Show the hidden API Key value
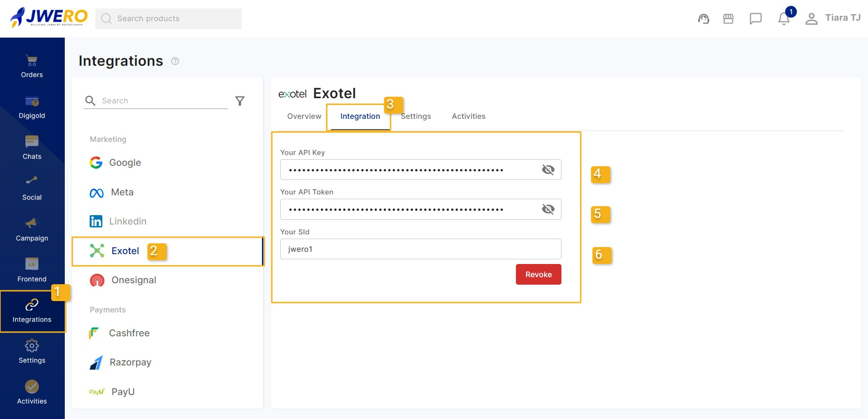Screen dimensions: 868x419 [548, 170]
